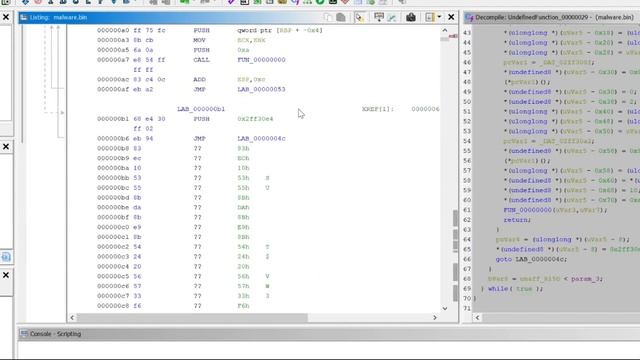Select byte 53h at address 000000bb
This screenshot has height=360, width=640.
pyautogui.click(x=243, y=178)
